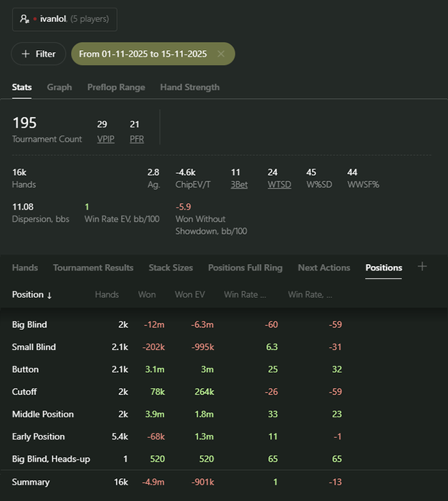The width and height of the screenshot is (448, 501).
Task: Remove the date range filter chip
Action: (221, 54)
